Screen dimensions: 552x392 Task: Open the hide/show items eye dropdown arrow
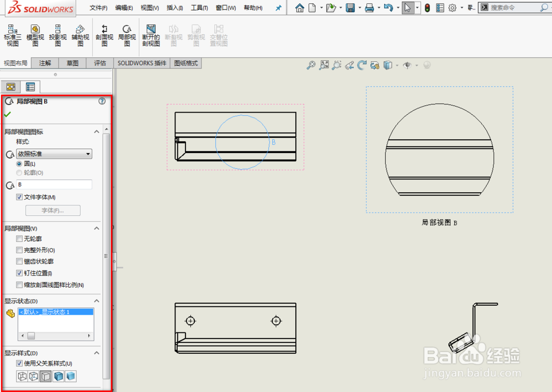point(417,65)
